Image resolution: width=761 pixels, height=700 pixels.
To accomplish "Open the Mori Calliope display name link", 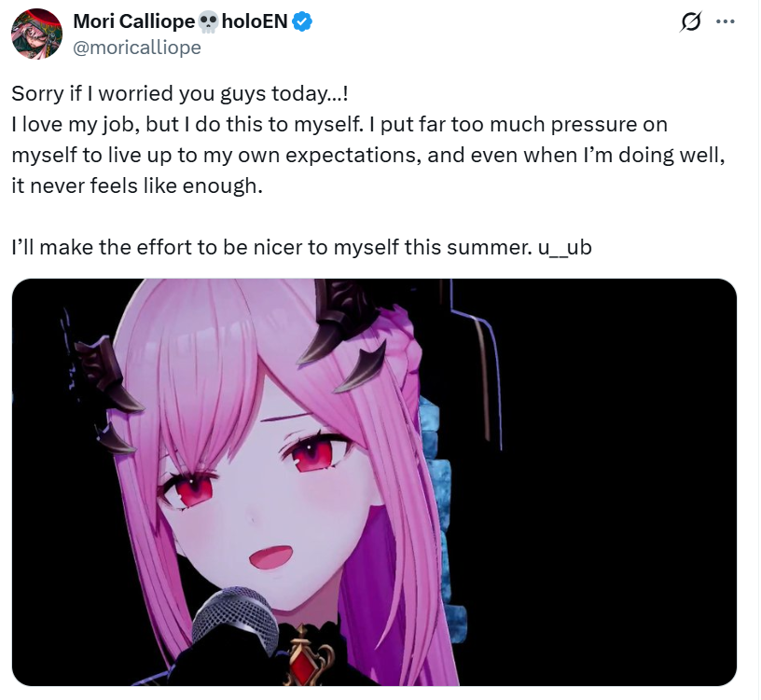I will 134,21.
